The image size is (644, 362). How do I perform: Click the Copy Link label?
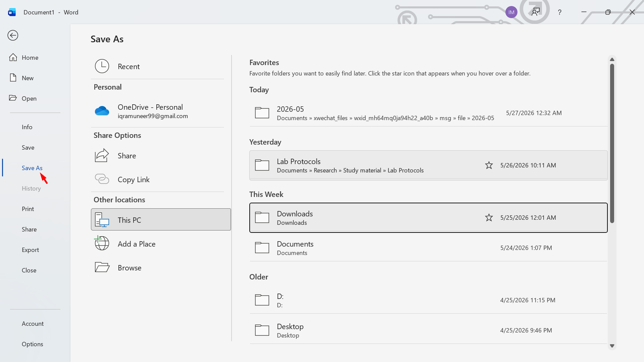(x=134, y=179)
